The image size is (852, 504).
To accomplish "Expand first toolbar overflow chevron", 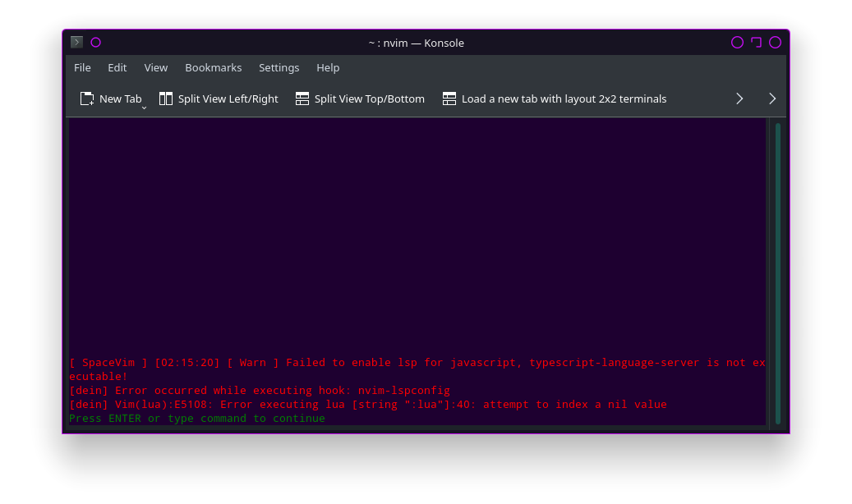I will (x=739, y=99).
